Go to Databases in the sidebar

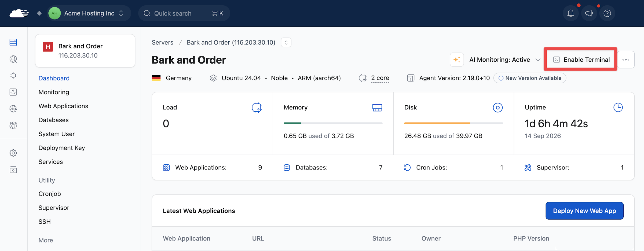point(53,120)
